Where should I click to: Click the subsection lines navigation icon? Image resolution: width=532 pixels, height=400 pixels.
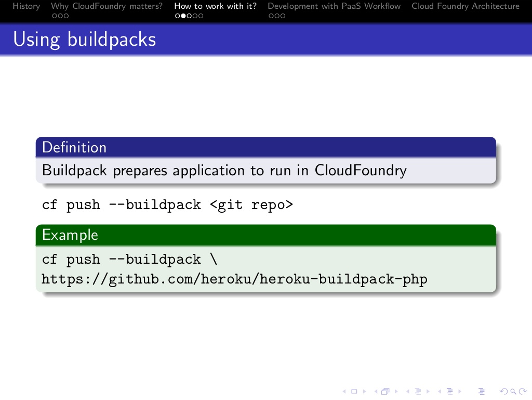pyautogui.click(x=418, y=392)
